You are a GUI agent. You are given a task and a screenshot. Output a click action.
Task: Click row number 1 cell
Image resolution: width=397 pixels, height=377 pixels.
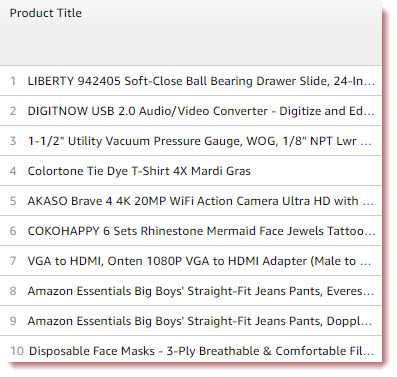[x=13, y=81]
